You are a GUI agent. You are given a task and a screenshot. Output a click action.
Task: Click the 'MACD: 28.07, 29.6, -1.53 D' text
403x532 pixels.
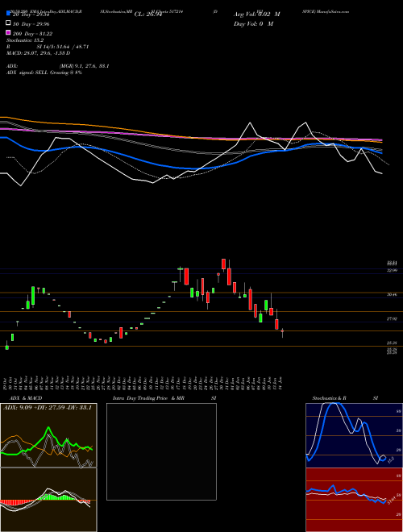tap(39, 53)
